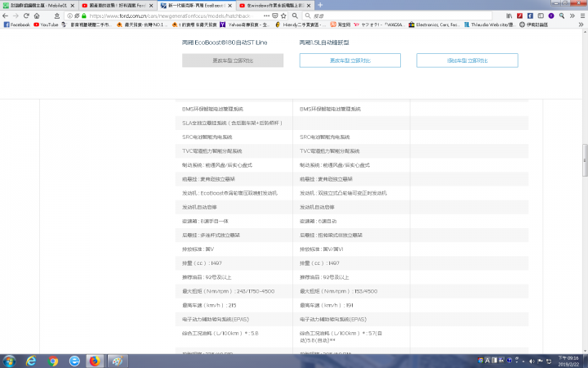
Task: Click change model button under 1.5L column
Action: pyautogui.click(x=350, y=61)
